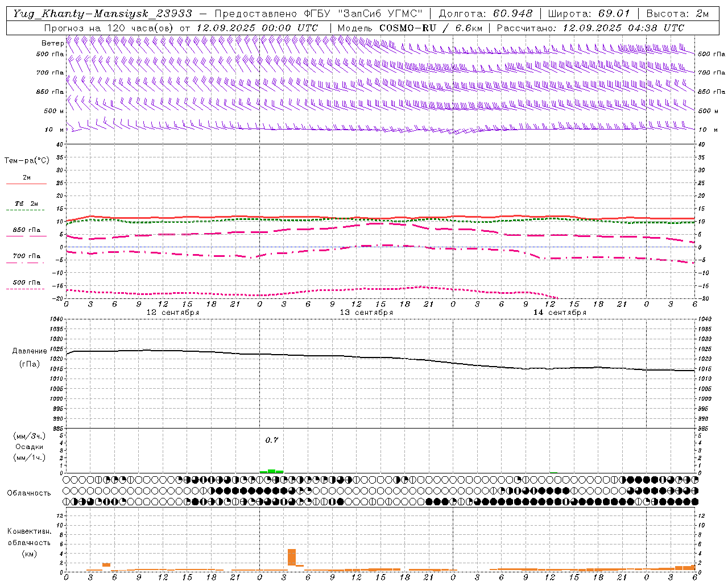Click the 'Широта: 69.01' value
This screenshot has height=582, width=728.
point(589,14)
